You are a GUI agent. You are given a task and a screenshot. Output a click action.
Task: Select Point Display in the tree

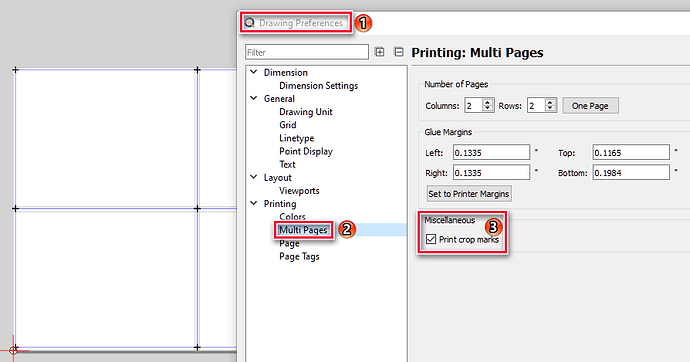[306, 151]
